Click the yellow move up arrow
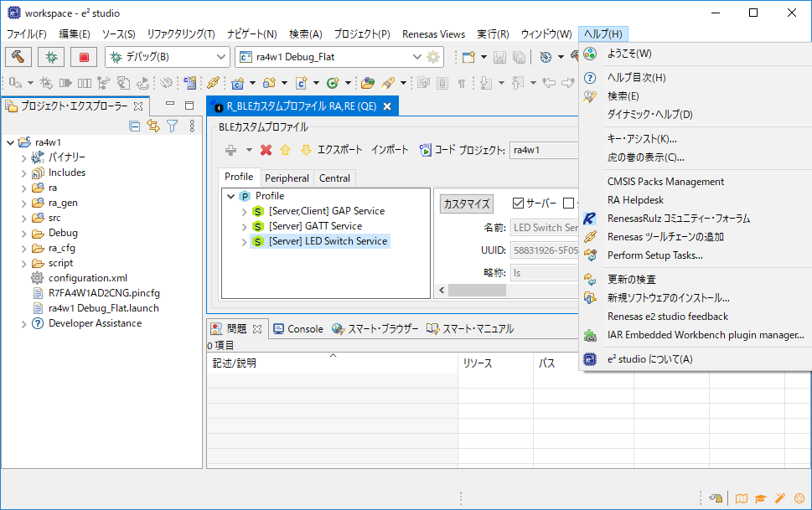This screenshot has width=812, height=510. pyautogui.click(x=286, y=150)
